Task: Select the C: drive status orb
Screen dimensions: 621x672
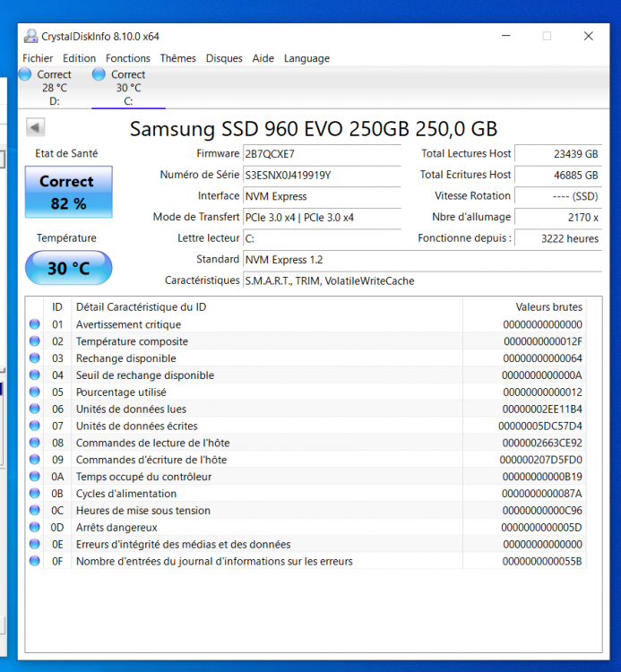Action: click(99, 74)
